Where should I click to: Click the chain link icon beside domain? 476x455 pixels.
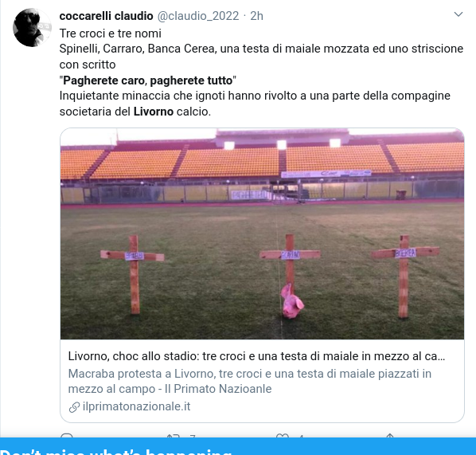pos(74,407)
